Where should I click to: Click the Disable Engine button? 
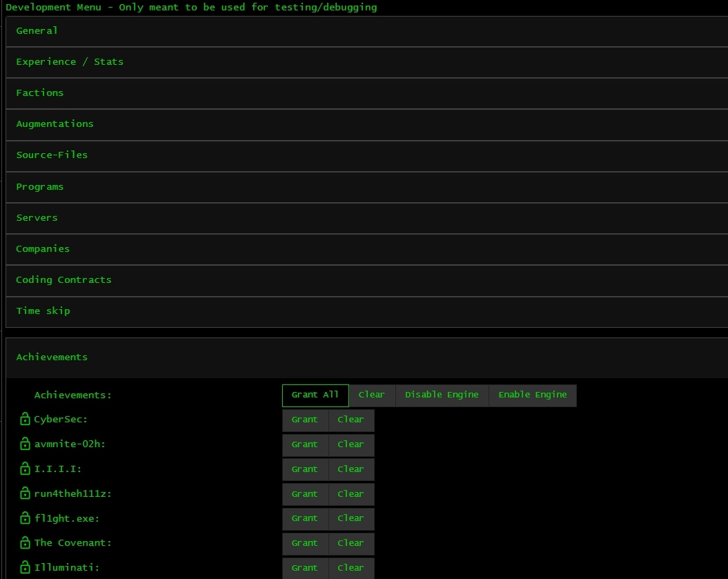coord(442,395)
